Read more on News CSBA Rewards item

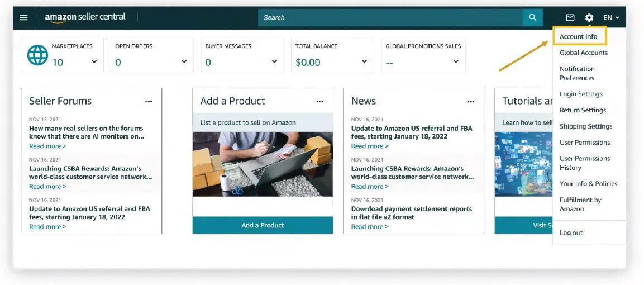pos(370,187)
